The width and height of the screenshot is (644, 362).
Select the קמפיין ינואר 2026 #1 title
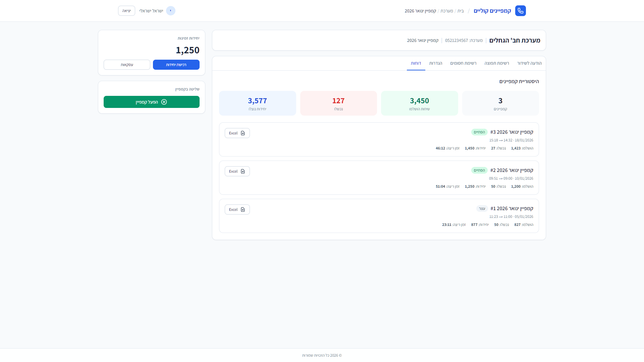coord(512,208)
